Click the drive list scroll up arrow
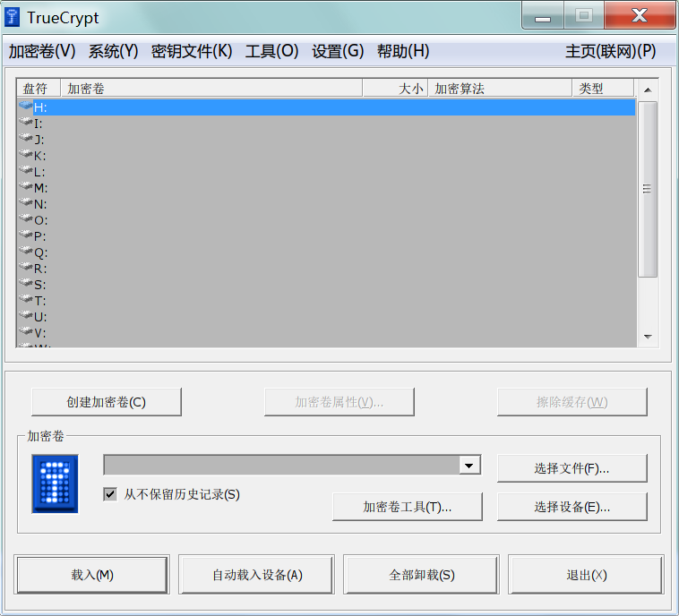Viewport: 679px width, 616px height. pos(648,90)
